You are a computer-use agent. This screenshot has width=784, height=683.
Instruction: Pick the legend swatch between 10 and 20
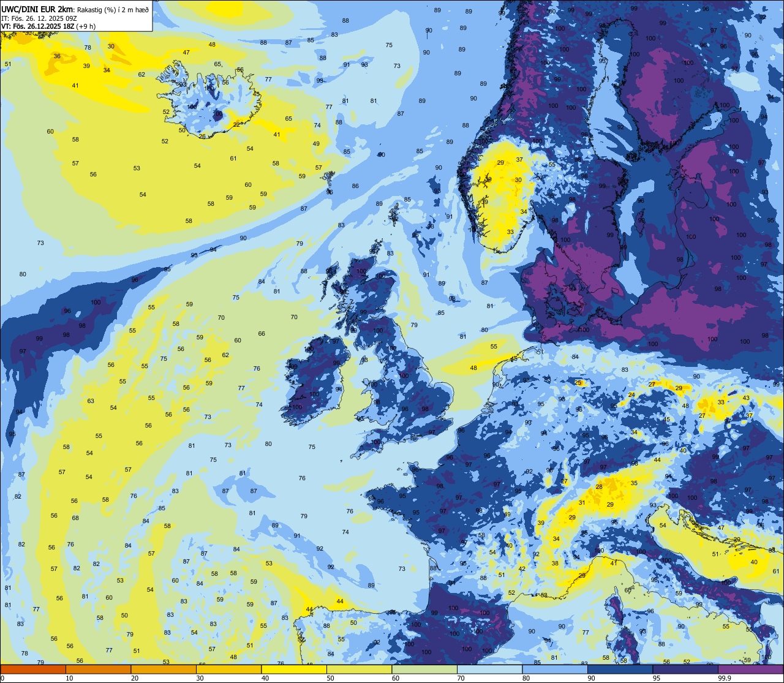tap(98, 670)
